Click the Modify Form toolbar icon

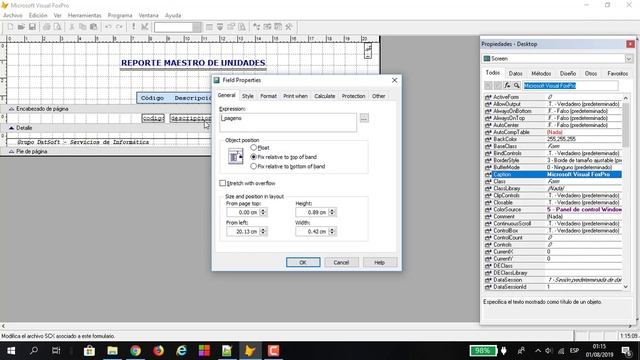(144, 27)
